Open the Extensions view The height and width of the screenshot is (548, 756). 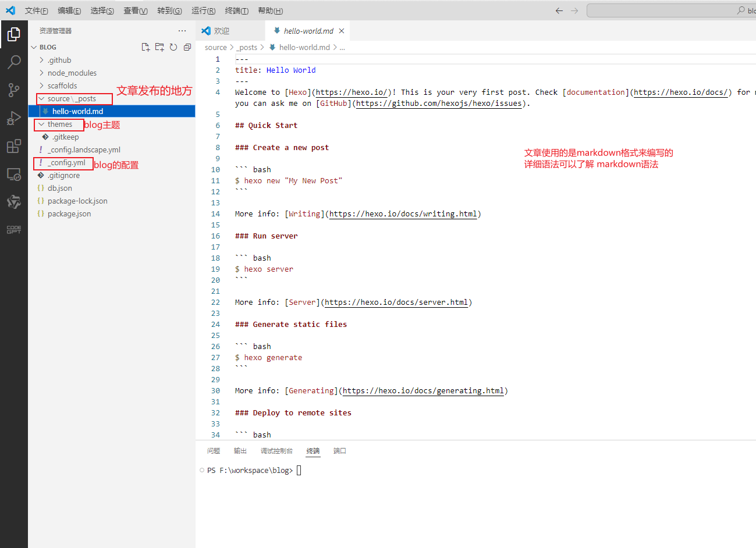[x=14, y=146]
